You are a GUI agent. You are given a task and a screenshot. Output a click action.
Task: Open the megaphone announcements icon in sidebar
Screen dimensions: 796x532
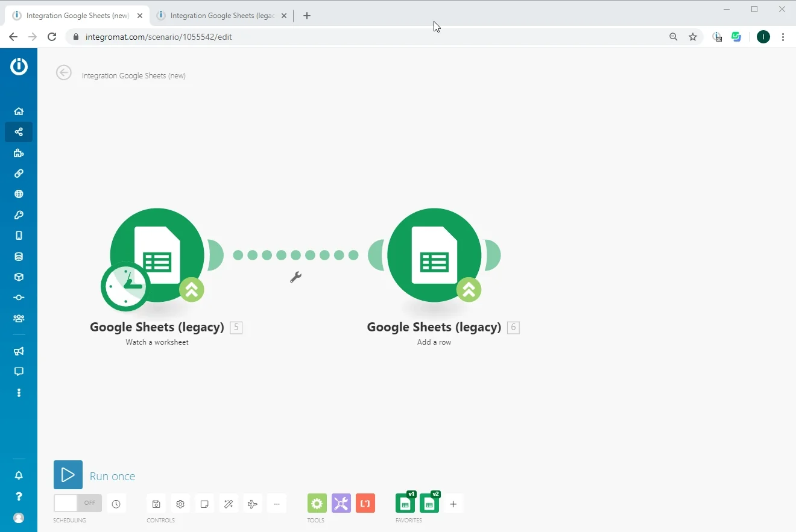tap(19, 351)
